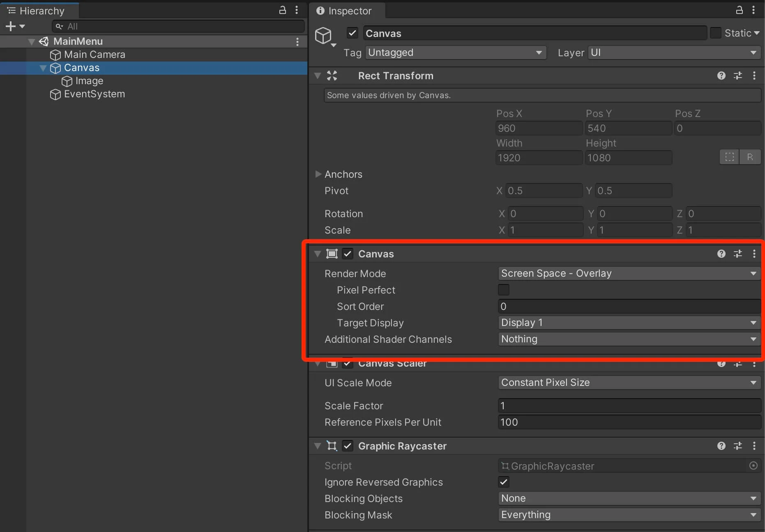
Task: Open Rect Transform component menu
Action: pyautogui.click(x=754, y=76)
